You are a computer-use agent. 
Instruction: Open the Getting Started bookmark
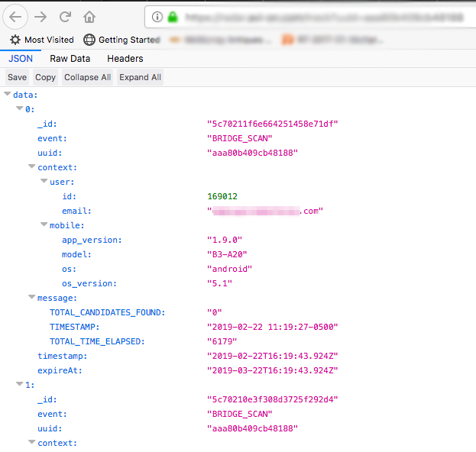click(121, 40)
